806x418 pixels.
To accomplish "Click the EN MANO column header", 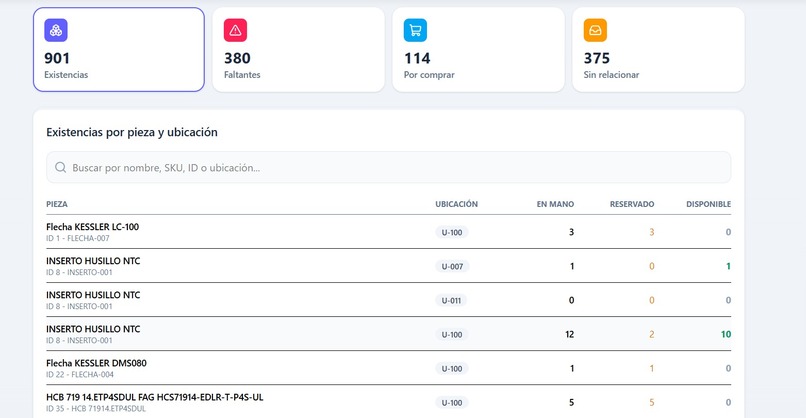I will click(555, 204).
